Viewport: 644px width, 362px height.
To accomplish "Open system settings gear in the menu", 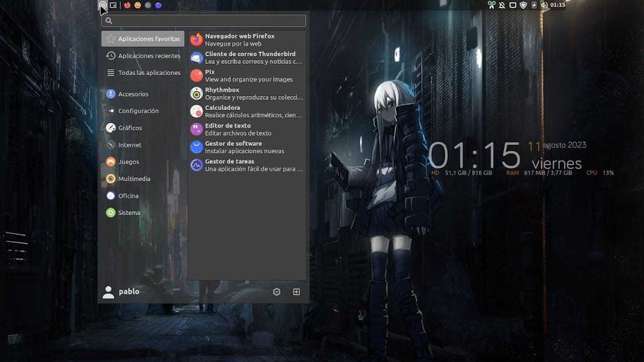I will pos(276,292).
